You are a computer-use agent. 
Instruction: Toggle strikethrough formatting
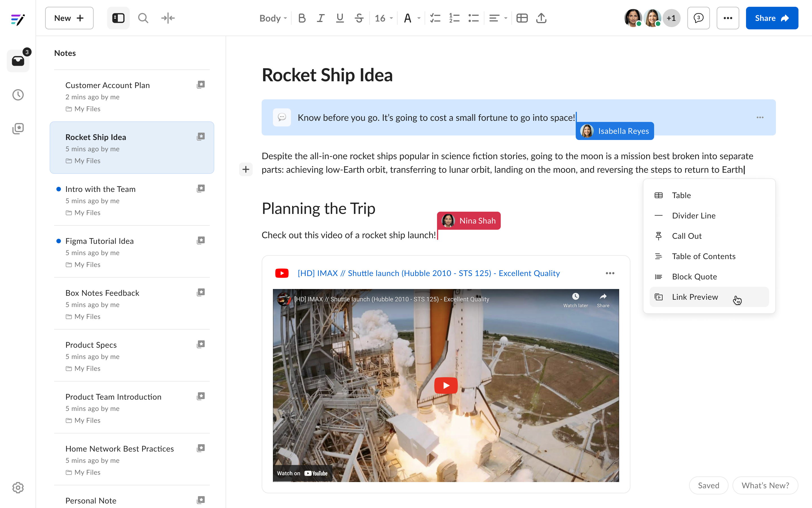[359, 18]
